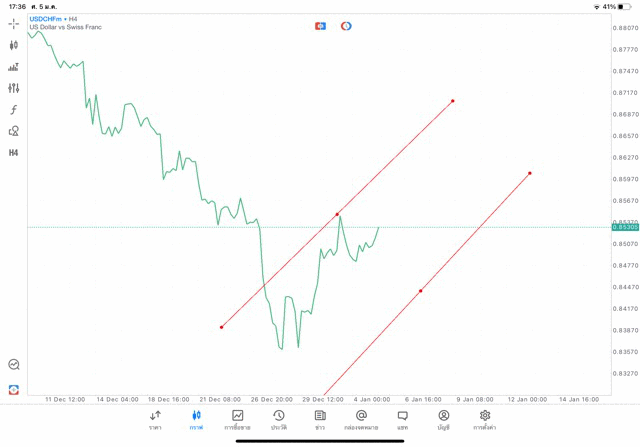The height and width of the screenshot is (447, 640).
Task: Open the การซื้อขาย (Trade) tab
Action: click(238, 420)
